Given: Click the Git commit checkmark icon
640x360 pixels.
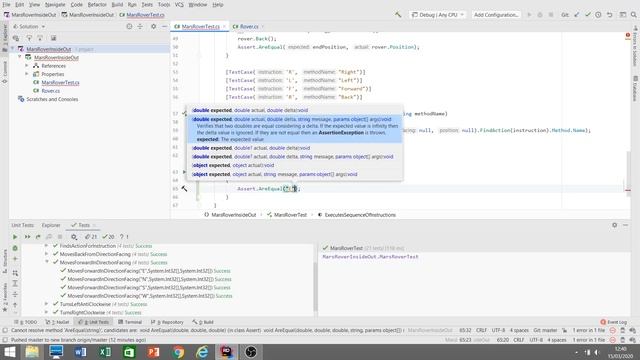Looking at the screenshot, I should (587, 15).
